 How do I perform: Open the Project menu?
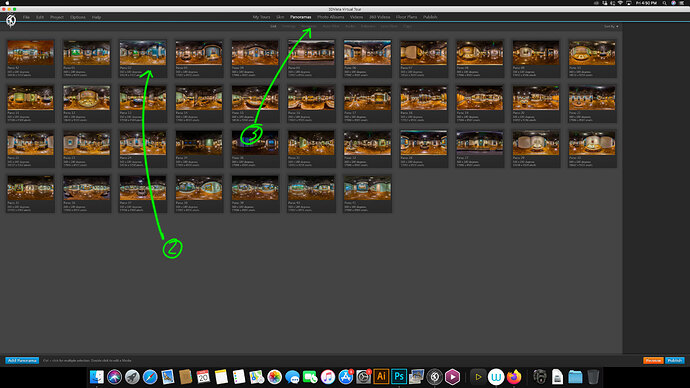click(57, 17)
